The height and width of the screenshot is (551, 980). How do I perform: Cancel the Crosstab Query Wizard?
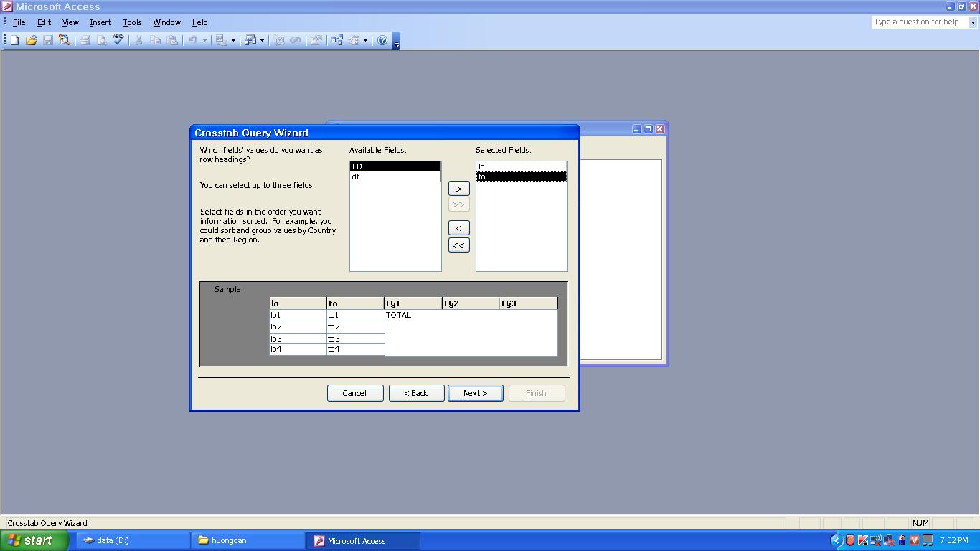coord(354,393)
